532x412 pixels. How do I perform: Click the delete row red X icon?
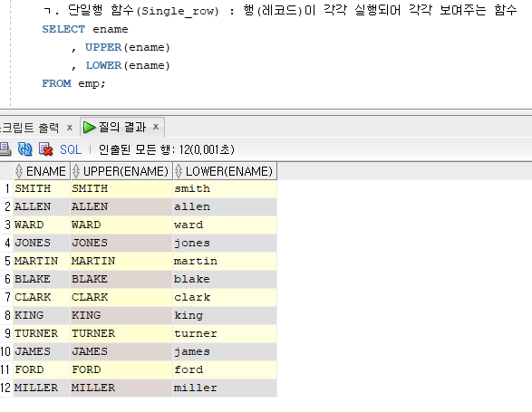(x=46, y=149)
